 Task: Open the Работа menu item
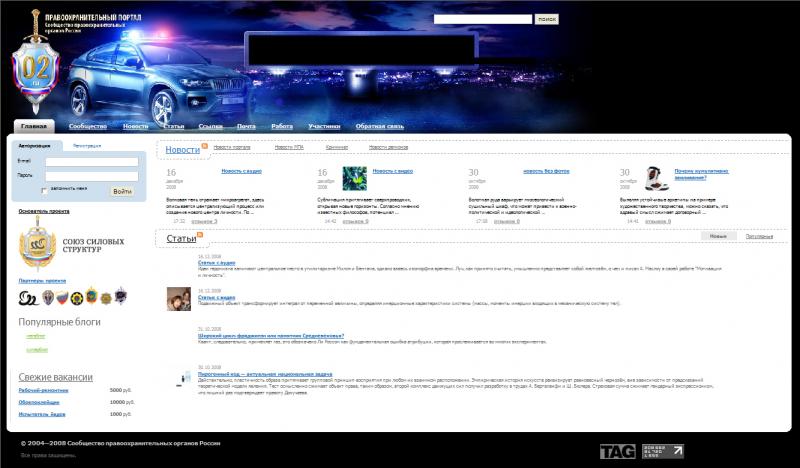(282, 126)
